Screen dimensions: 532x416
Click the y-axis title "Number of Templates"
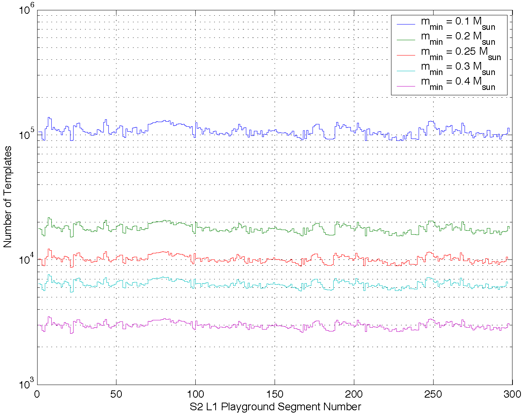(x=8, y=197)
